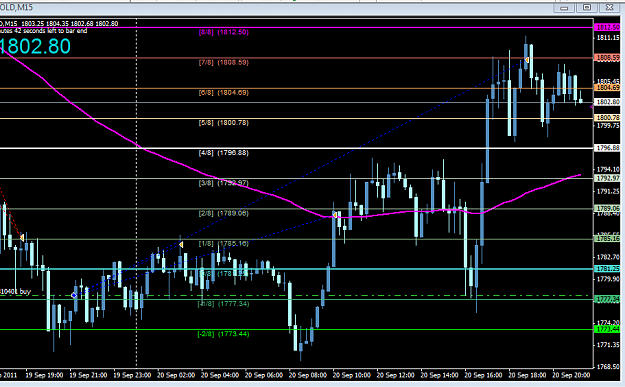Click the 20 Sep 02:00 time label
Screen dimensions: 625x387
pyautogui.click(x=176, y=375)
